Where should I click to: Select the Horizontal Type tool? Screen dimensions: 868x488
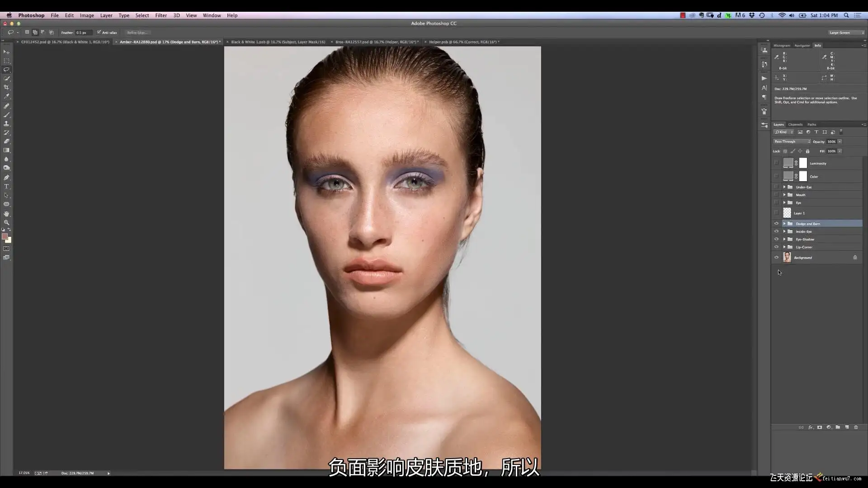pyautogui.click(x=6, y=186)
